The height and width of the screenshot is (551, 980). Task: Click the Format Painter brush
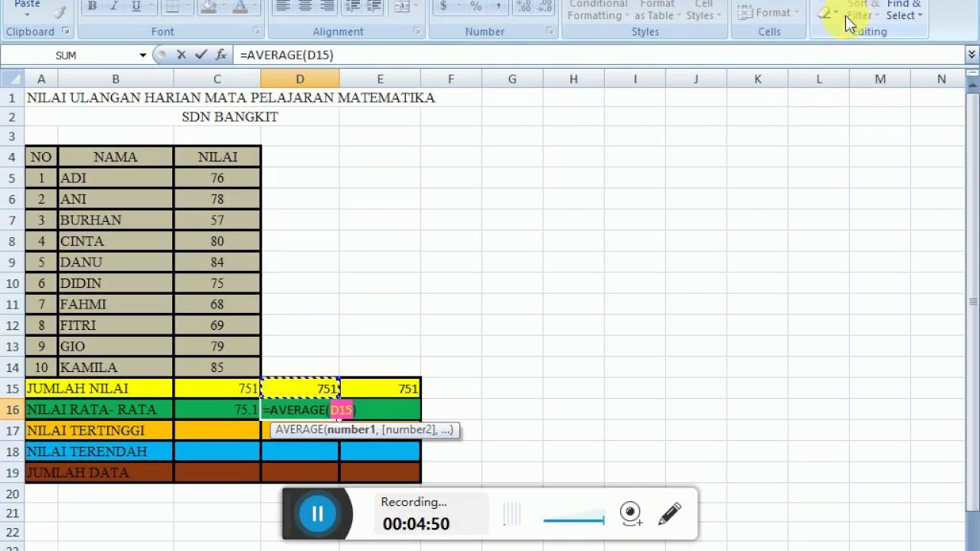tap(59, 11)
